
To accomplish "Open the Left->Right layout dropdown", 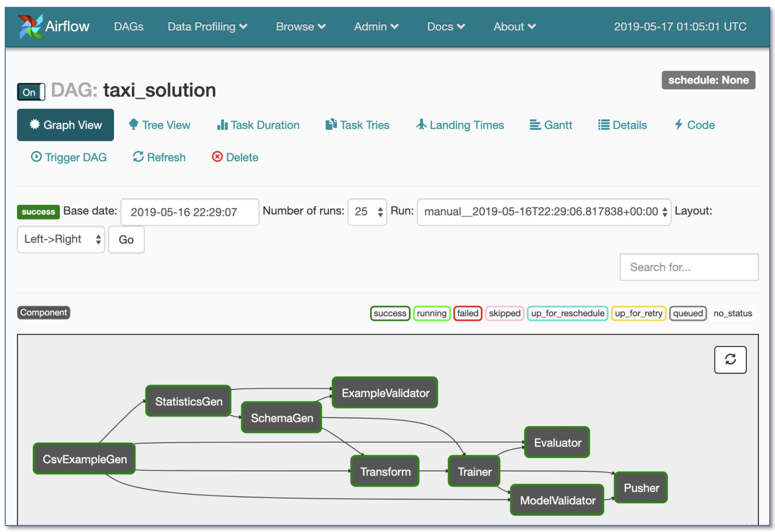I will [61, 239].
